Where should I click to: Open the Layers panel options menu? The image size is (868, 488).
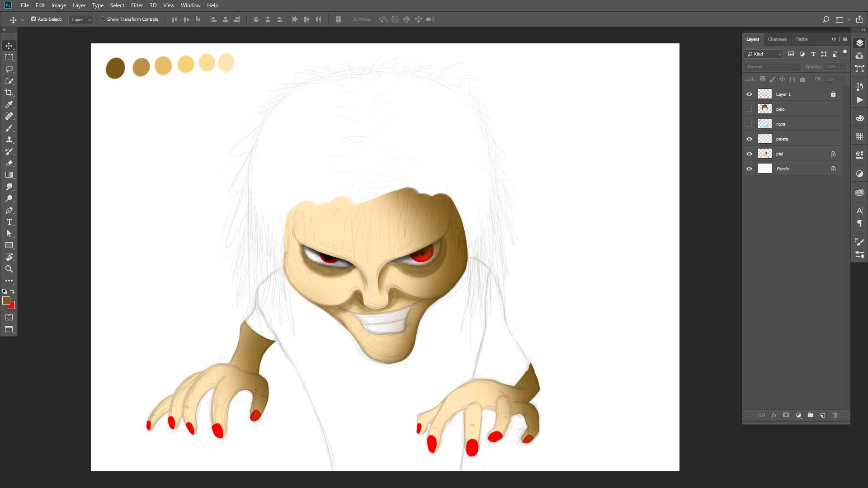pyautogui.click(x=845, y=39)
